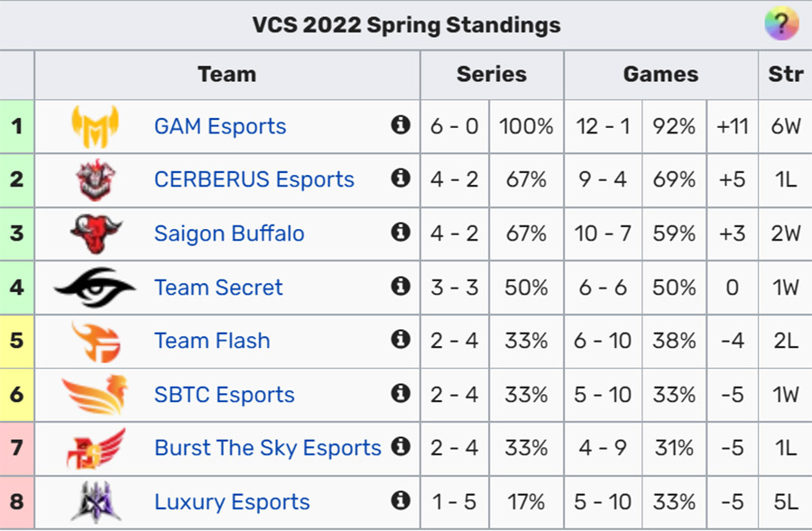The height and width of the screenshot is (531, 812).
Task: Click the GAM Esports team logo
Action: pyautogui.click(x=96, y=126)
